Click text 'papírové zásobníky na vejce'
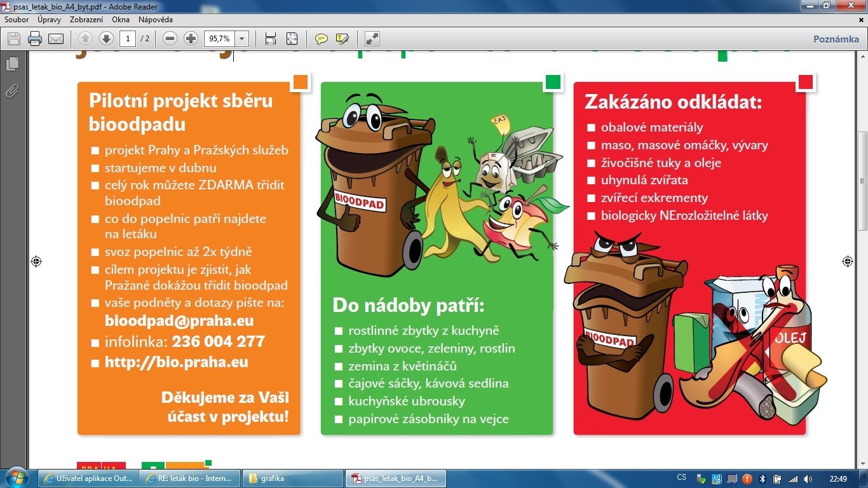 [428, 419]
